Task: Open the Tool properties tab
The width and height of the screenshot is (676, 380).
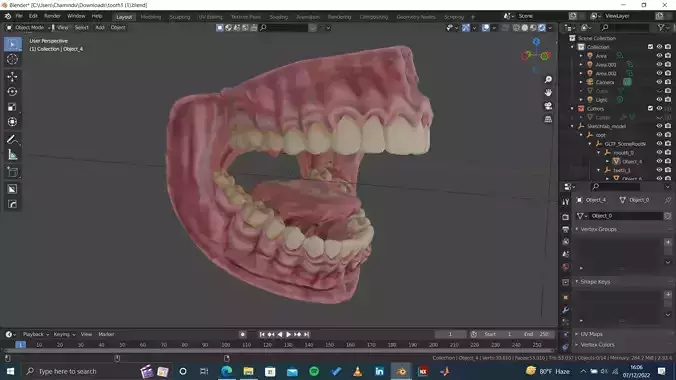Action: [x=566, y=202]
